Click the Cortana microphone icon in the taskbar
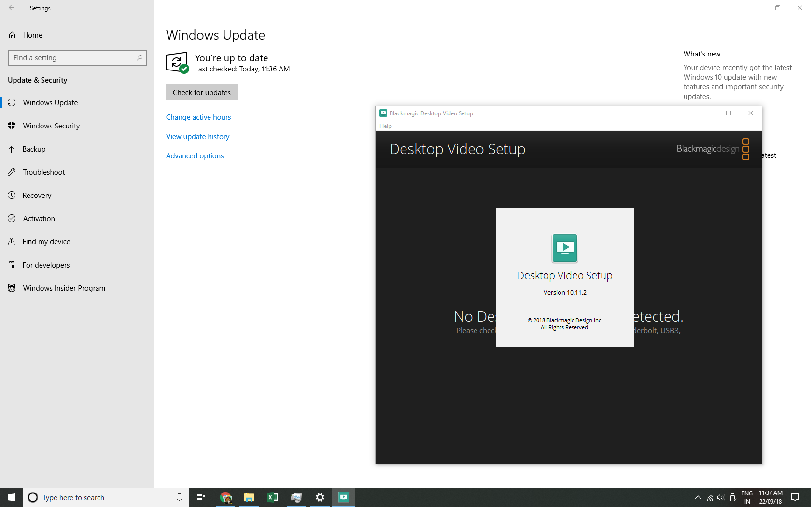 pyautogui.click(x=179, y=497)
